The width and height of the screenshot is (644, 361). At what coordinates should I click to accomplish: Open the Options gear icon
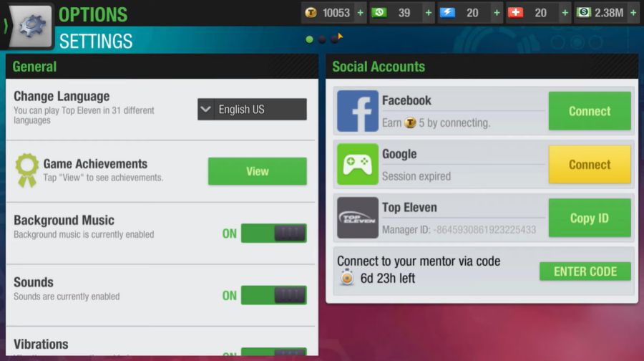31,26
